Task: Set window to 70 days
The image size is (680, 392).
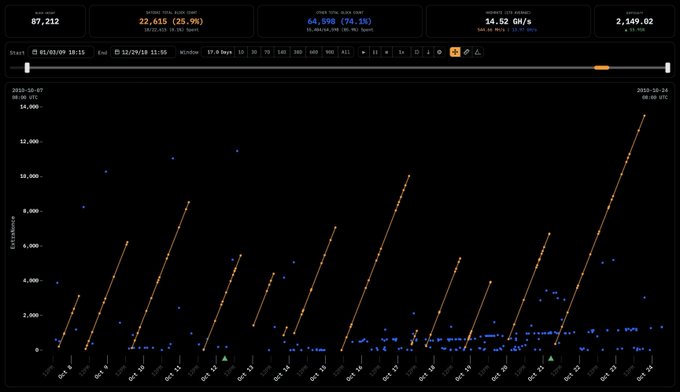Action: click(267, 52)
